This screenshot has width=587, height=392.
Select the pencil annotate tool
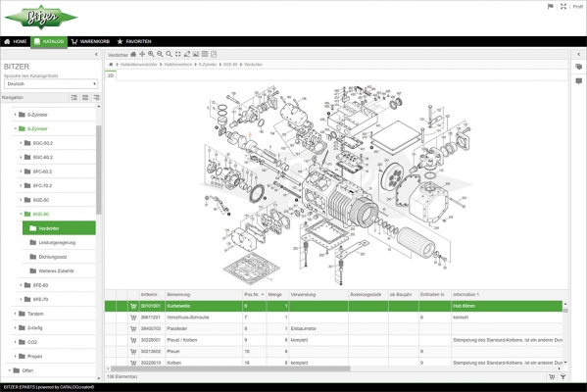[x=187, y=54]
